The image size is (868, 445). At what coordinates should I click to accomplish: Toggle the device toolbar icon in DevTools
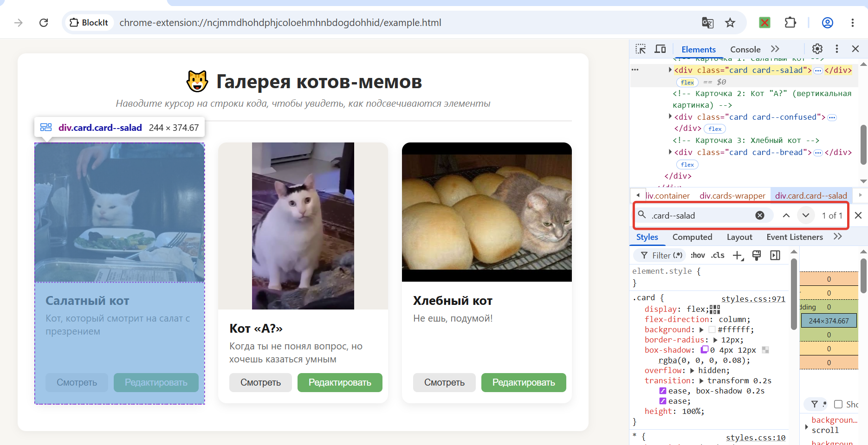pyautogui.click(x=660, y=49)
